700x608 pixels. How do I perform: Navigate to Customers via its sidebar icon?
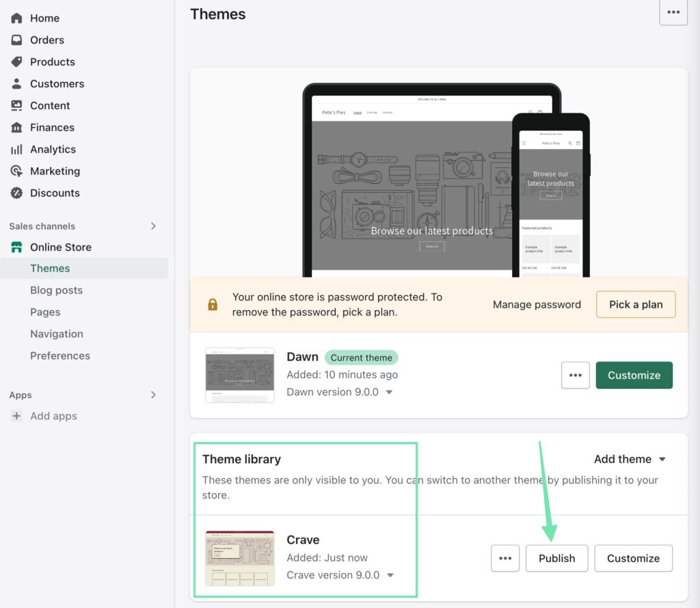(x=16, y=83)
